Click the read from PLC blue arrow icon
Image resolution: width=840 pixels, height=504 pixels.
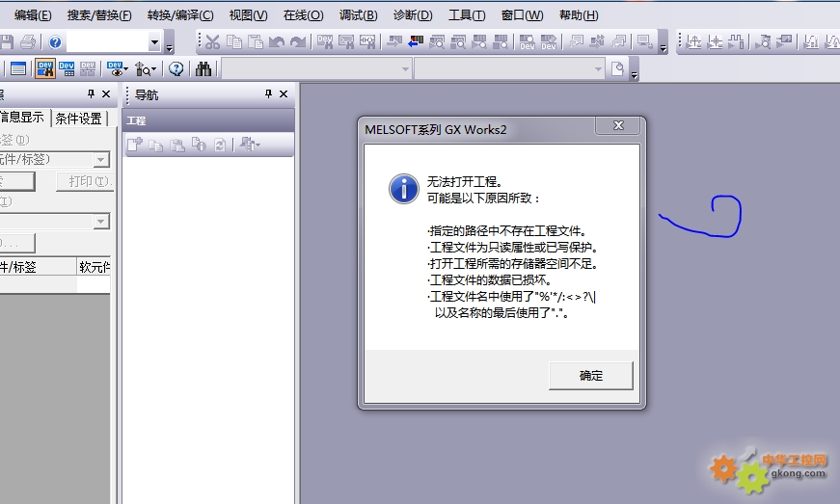416,41
